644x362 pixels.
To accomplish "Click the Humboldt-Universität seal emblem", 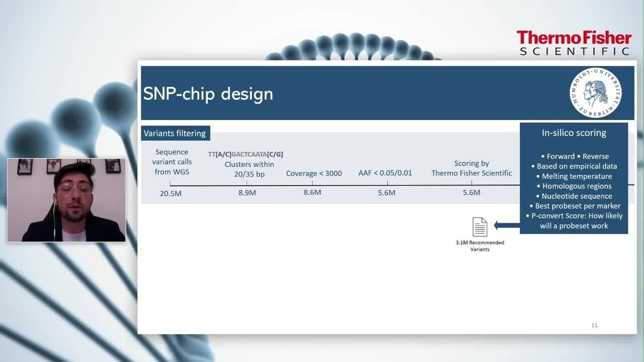I will pos(595,93).
